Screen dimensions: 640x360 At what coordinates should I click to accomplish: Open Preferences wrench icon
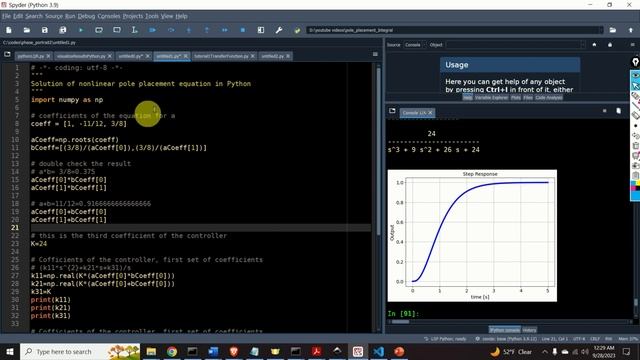[279, 30]
